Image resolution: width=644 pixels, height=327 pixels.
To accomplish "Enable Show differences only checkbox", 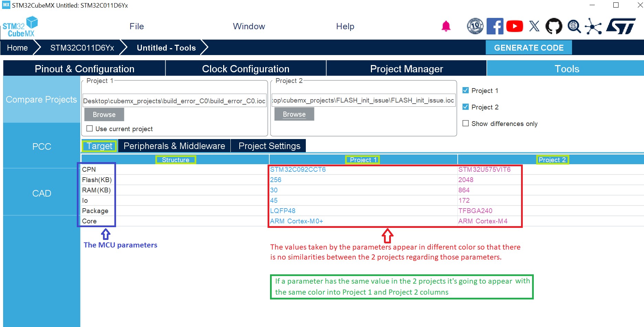I will coord(466,123).
